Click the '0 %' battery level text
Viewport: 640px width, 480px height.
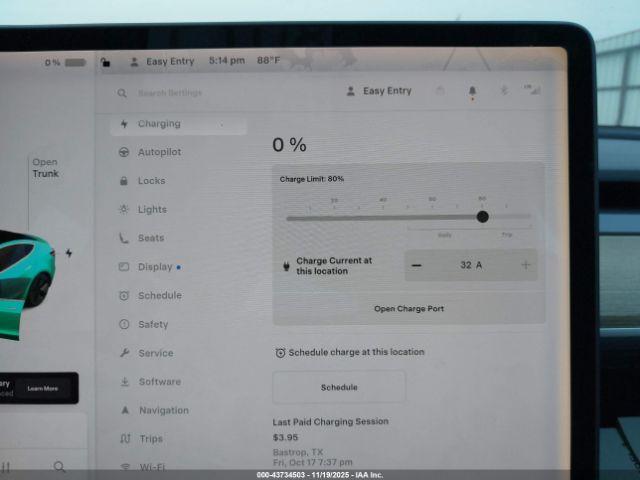pyautogui.click(x=289, y=145)
